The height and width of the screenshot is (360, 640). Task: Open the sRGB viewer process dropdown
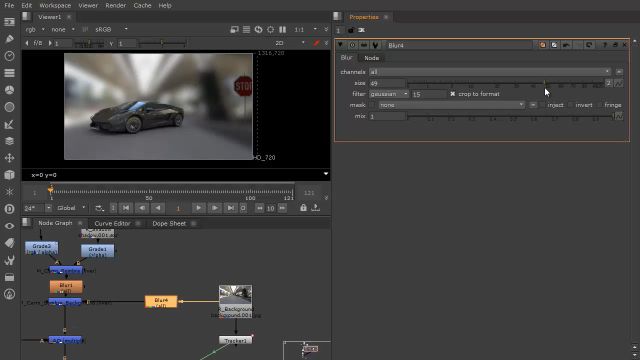coord(111,29)
